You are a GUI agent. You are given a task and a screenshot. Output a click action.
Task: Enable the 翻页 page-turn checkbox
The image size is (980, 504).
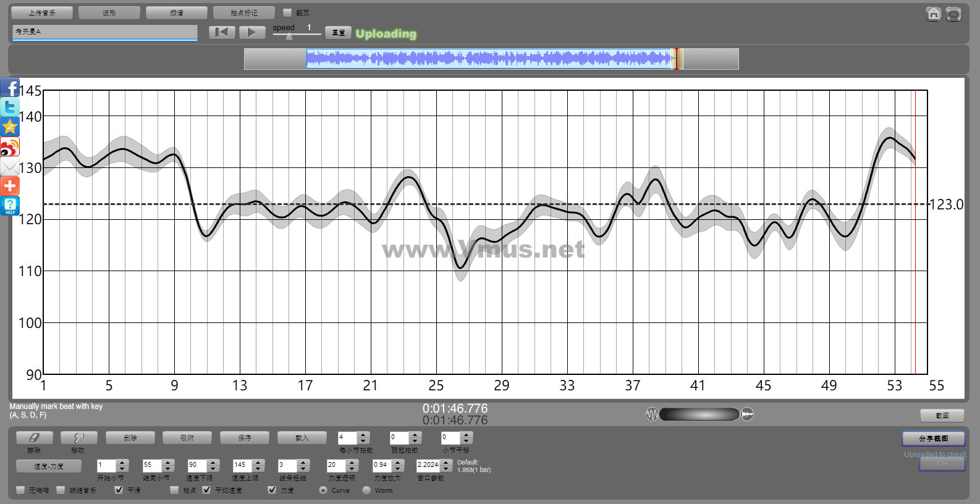[x=287, y=12]
